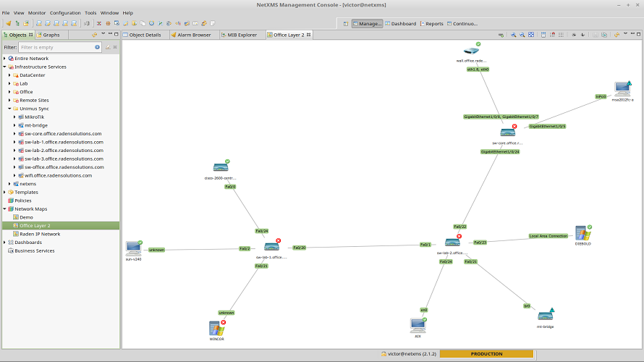This screenshot has width=644, height=362.
Task: Click the zoom in icon on map toolbar
Action: 513,35
